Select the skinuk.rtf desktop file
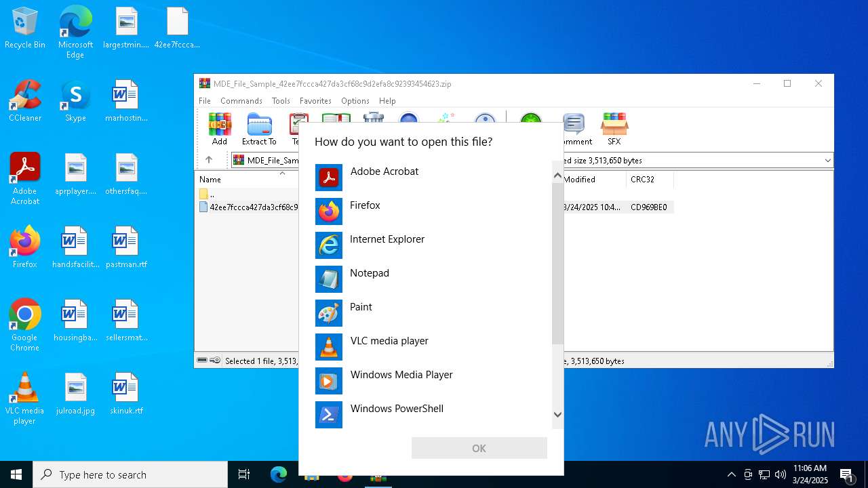 (x=126, y=394)
